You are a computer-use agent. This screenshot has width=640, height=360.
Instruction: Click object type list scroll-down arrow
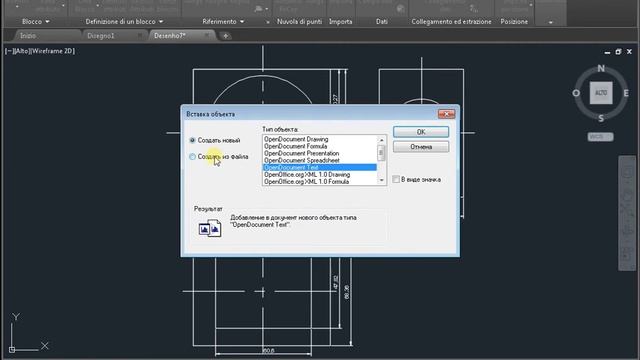click(x=381, y=180)
